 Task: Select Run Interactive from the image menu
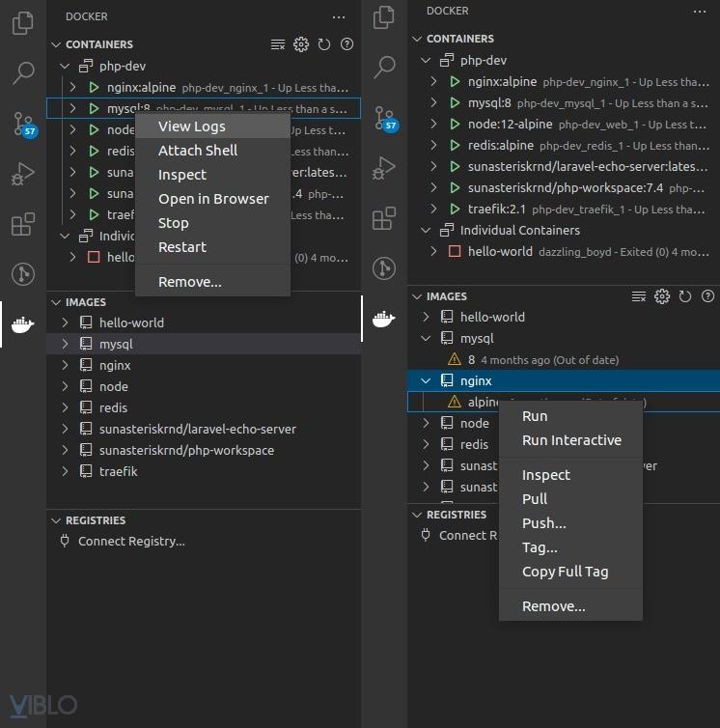point(571,440)
